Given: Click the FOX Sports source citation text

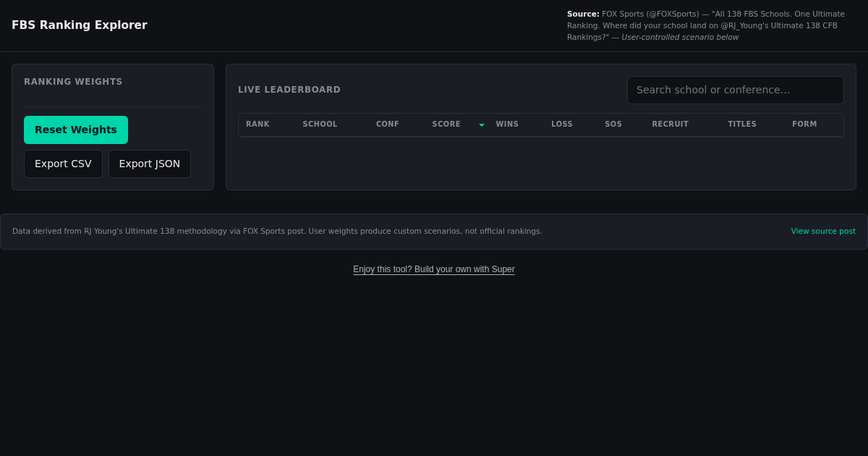Looking at the screenshot, I should (x=706, y=25).
